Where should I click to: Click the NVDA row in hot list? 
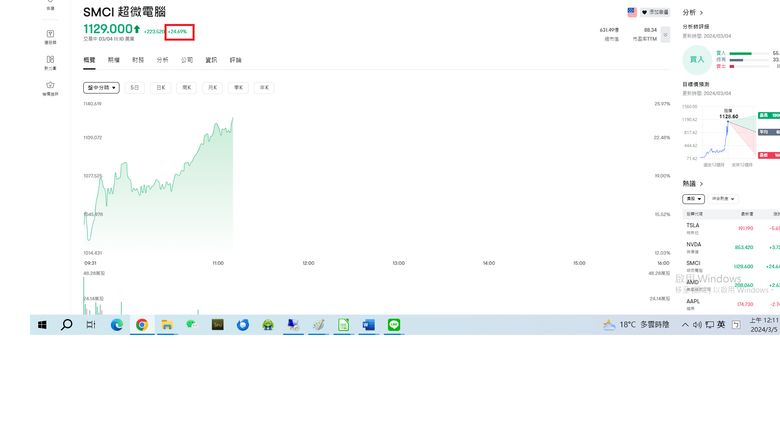tap(731, 247)
